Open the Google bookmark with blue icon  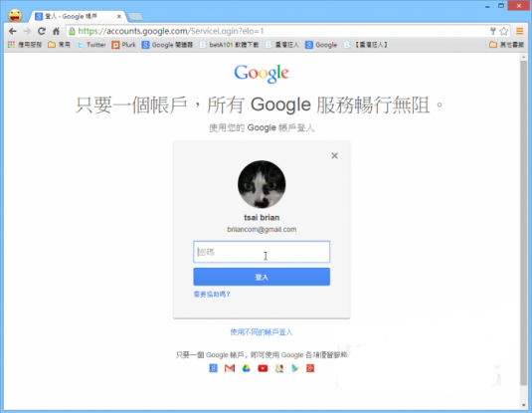tap(321, 45)
